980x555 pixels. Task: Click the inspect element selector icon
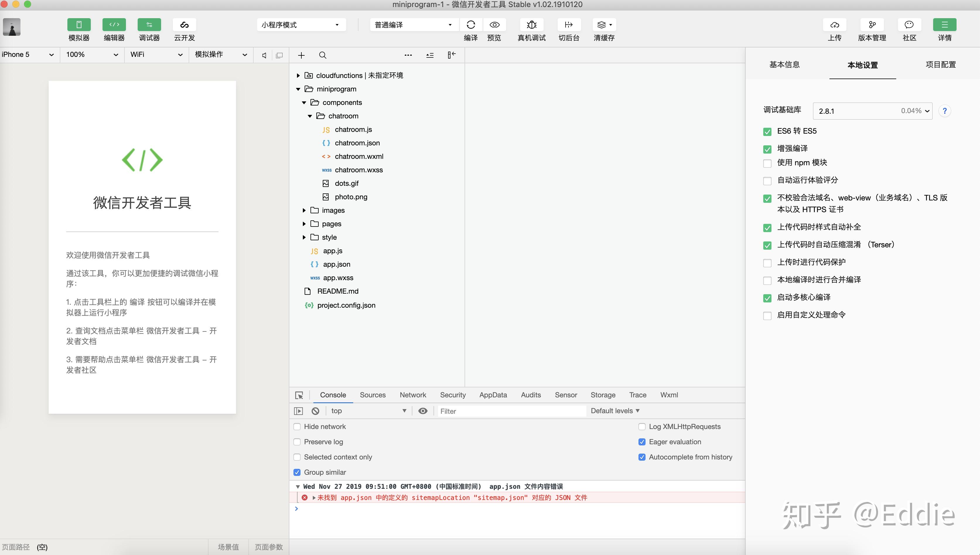pyautogui.click(x=299, y=395)
